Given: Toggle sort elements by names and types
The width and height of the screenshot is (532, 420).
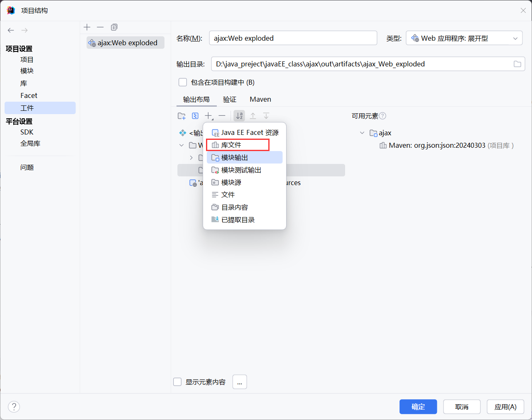Looking at the screenshot, I should coord(239,116).
